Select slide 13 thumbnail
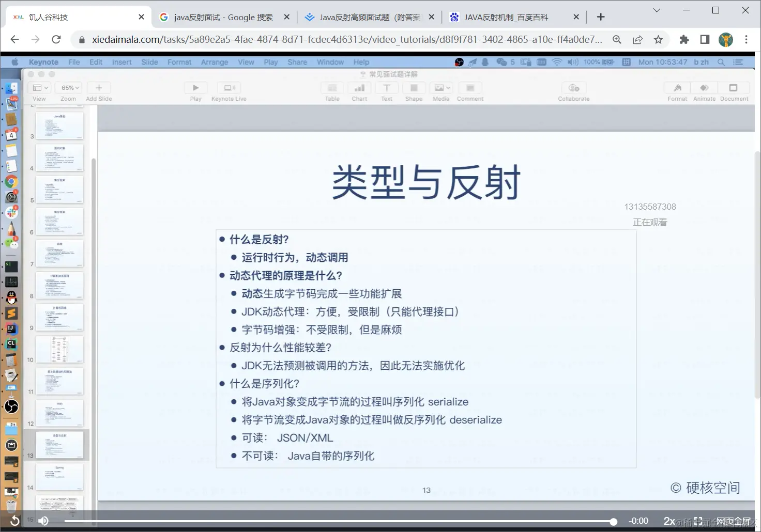Image resolution: width=761 pixels, height=532 pixels. point(59,445)
